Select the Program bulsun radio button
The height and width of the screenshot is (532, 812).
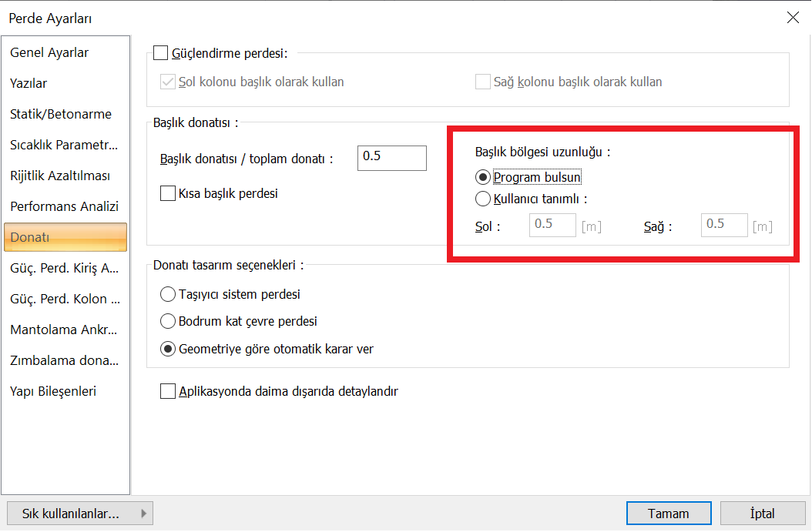(483, 177)
